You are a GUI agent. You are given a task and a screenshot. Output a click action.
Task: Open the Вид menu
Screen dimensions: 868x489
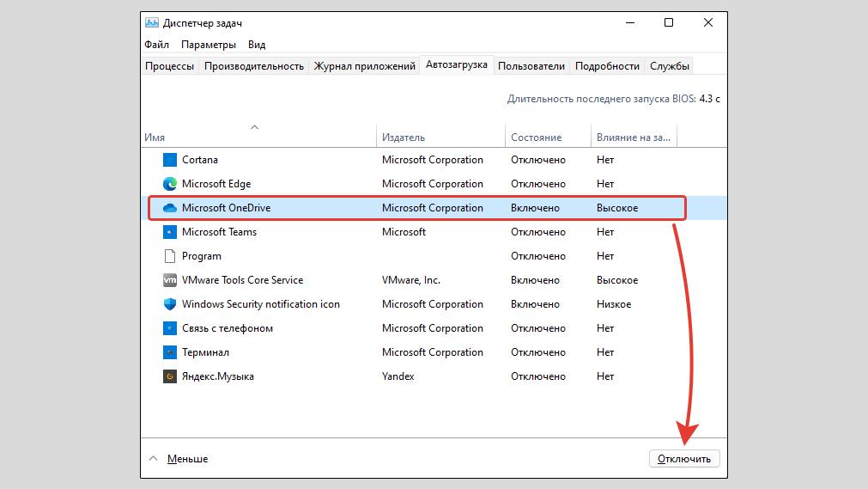point(257,45)
